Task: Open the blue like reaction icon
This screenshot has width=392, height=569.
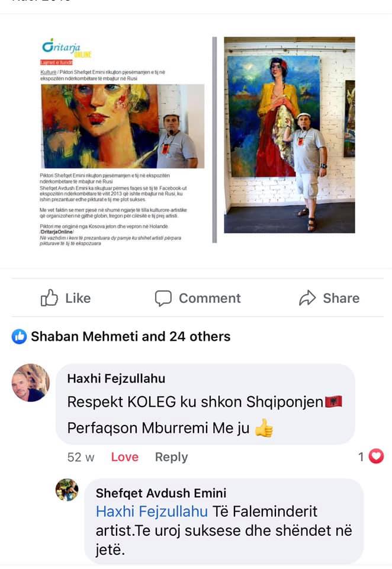Action: (19, 337)
